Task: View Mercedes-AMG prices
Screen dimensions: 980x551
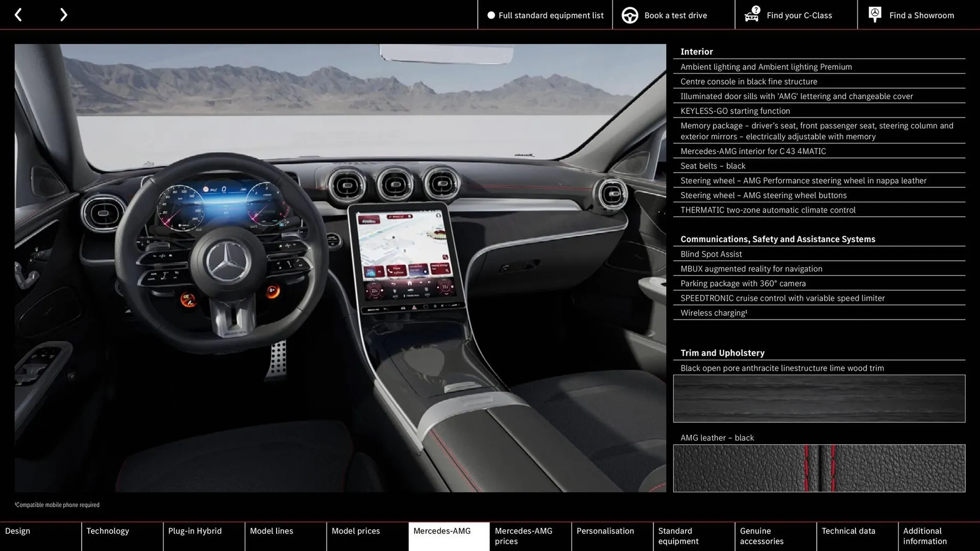Action: pyautogui.click(x=523, y=536)
